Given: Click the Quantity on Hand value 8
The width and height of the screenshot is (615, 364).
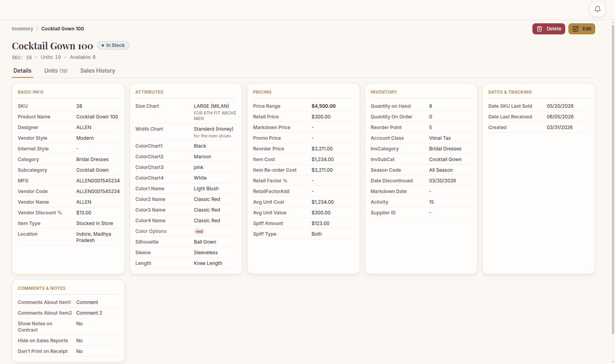Looking at the screenshot, I should pyautogui.click(x=430, y=106).
